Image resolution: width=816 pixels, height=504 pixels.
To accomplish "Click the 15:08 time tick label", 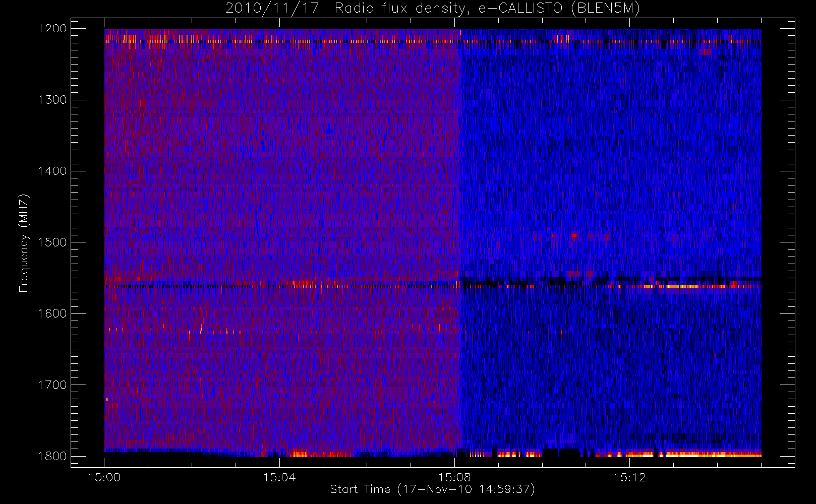I will click(x=454, y=477).
